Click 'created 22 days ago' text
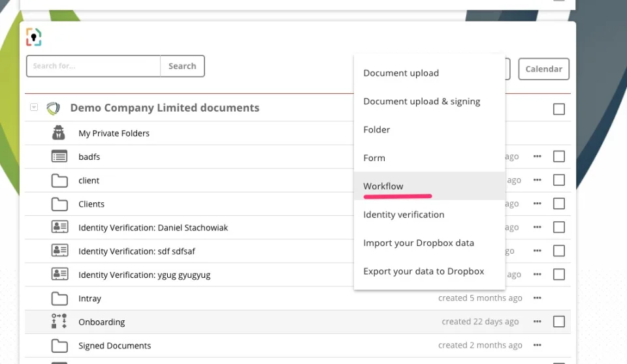The height and width of the screenshot is (364, 627). [x=480, y=322]
